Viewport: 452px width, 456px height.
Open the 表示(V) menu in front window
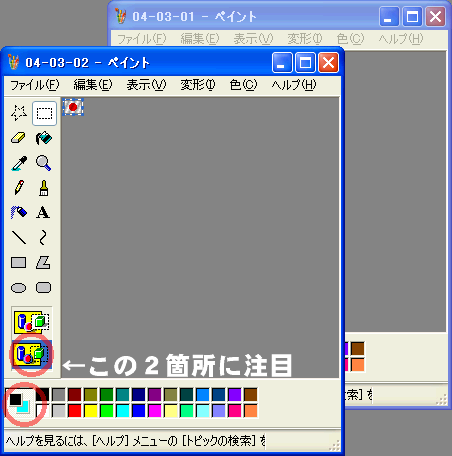(x=146, y=85)
